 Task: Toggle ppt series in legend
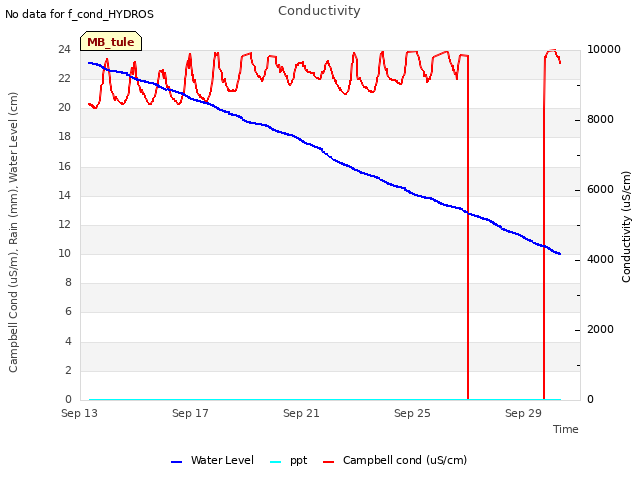(289, 460)
